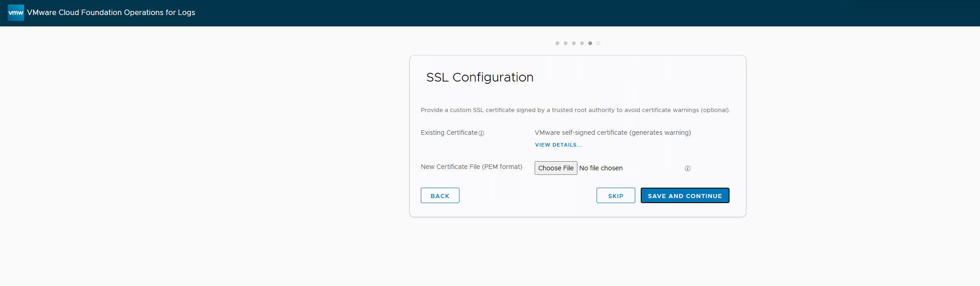Click the New Certificate File (PEM format) label
Viewport: 980px width, 286px height.
[x=471, y=167]
